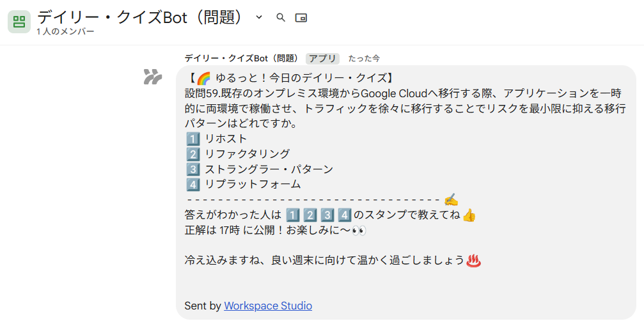Screen dimensions: 644x328
Task: Click the ストラングラー・パターン answer option line
Action: coord(268,169)
